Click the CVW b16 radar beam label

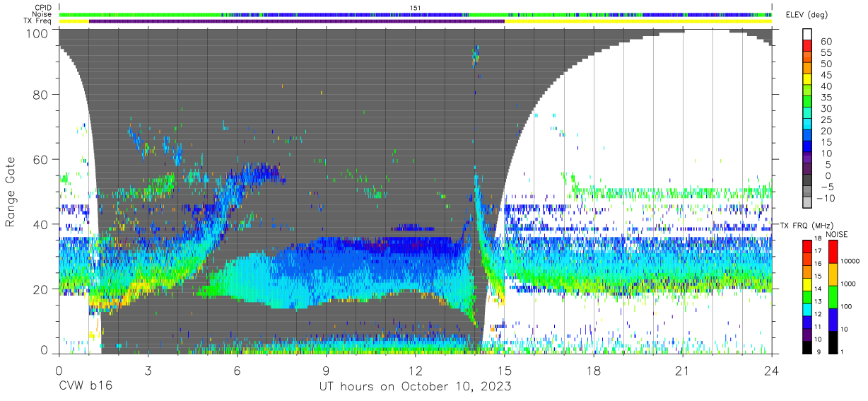click(x=86, y=386)
